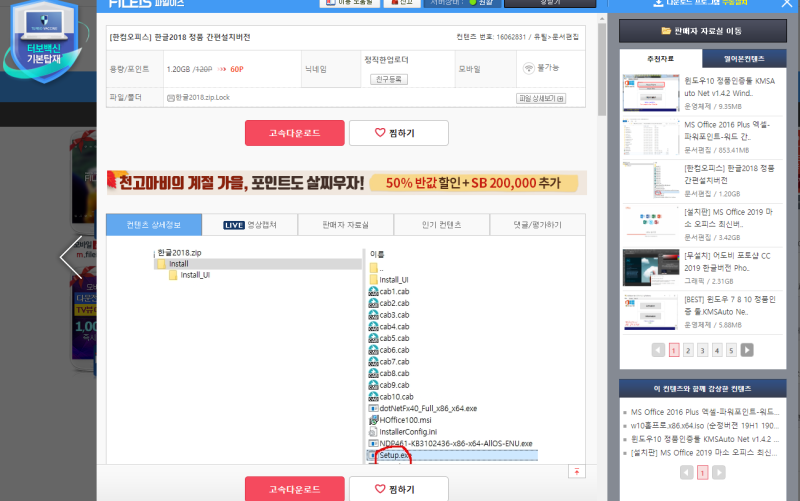Open [BEST] 윈도우 7 8 10 정품인증 link
This screenshot has width=800, height=501.
(x=730, y=305)
